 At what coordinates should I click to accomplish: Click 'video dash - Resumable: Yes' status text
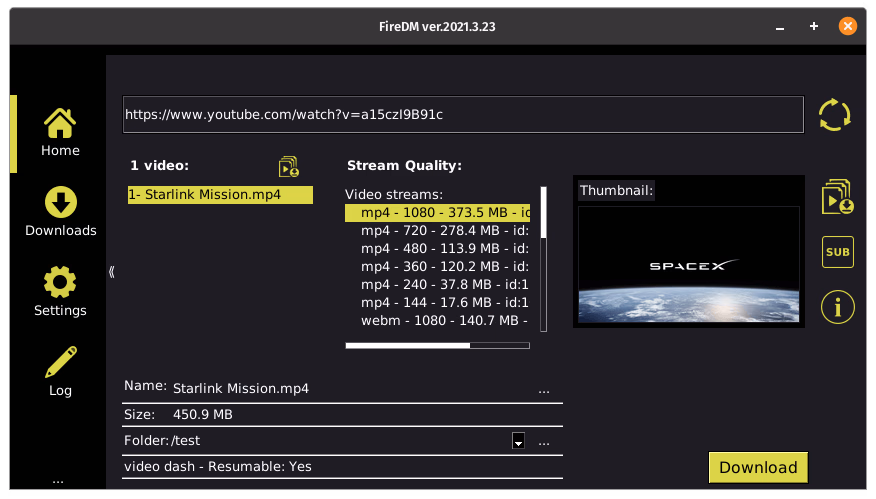click(218, 467)
